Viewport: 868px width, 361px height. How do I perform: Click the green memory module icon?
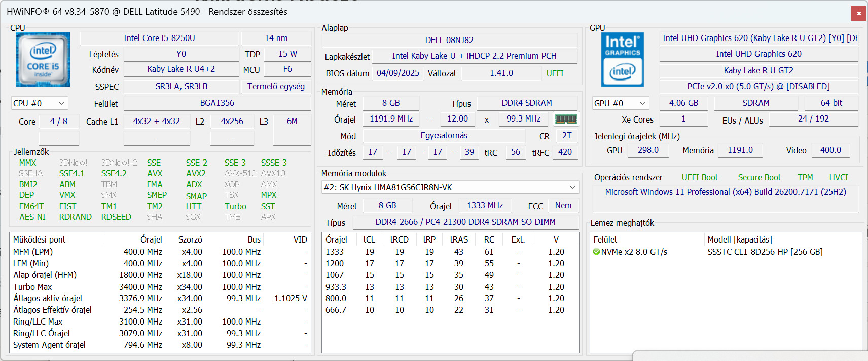click(x=566, y=119)
